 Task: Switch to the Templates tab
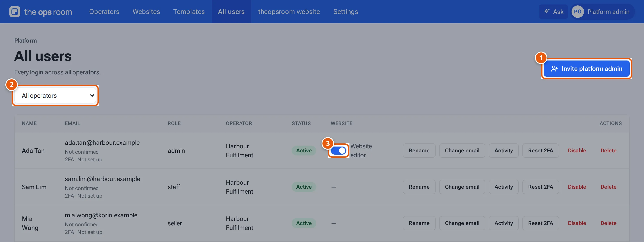189,11
